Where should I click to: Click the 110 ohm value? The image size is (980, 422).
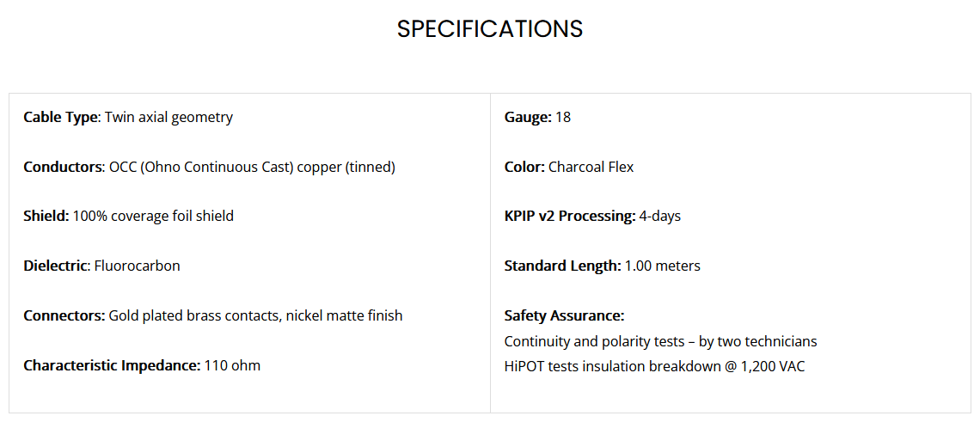232,365
